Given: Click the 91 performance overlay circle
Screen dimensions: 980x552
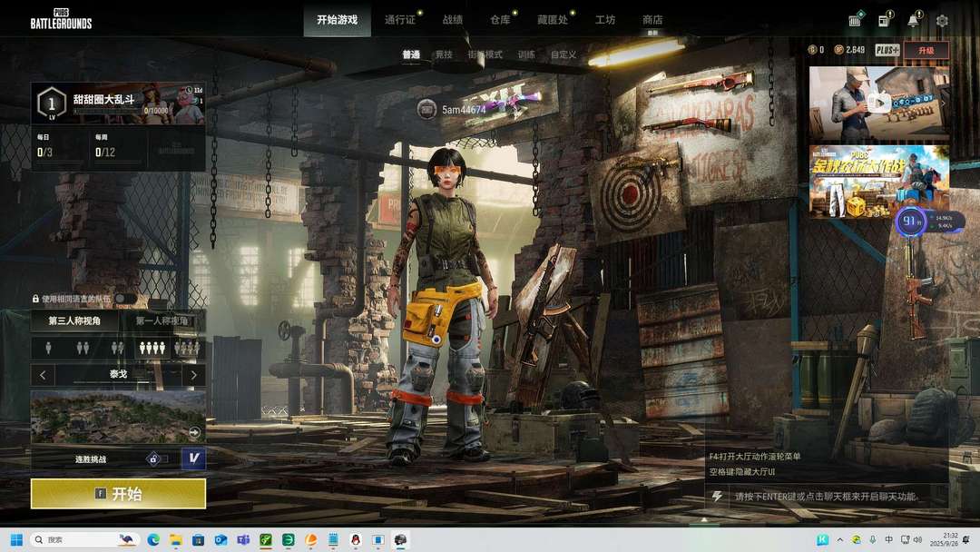Looking at the screenshot, I should click(x=911, y=222).
